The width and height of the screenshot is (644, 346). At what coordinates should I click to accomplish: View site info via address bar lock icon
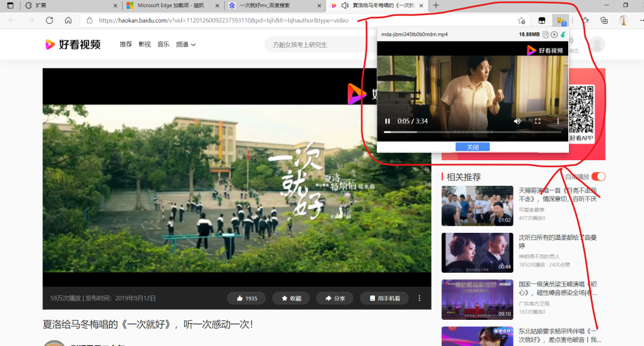tap(89, 20)
